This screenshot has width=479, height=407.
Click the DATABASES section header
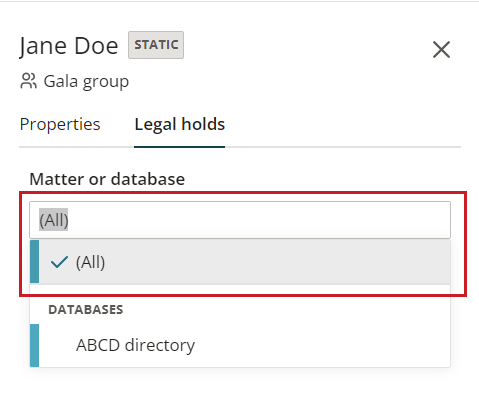[x=86, y=310]
